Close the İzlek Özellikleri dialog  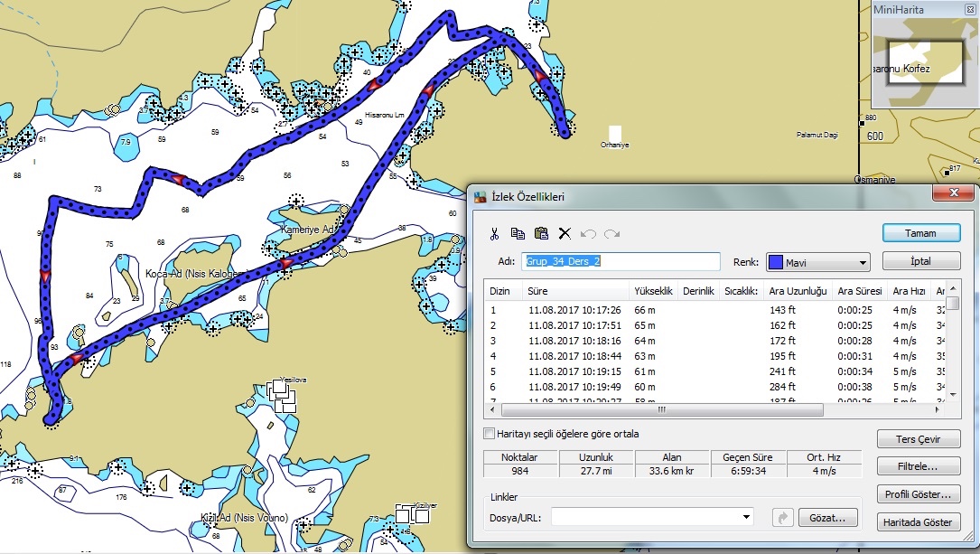tap(954, 192)
